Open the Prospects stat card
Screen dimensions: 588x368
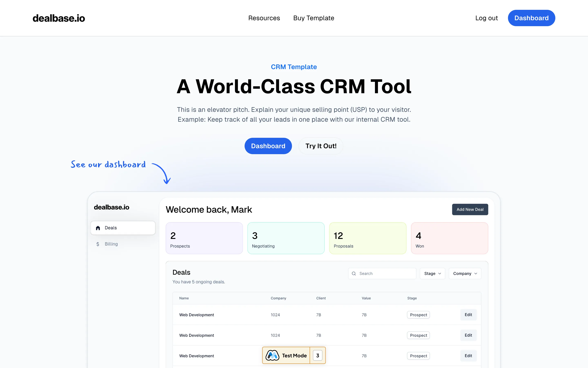pos(204,238)
